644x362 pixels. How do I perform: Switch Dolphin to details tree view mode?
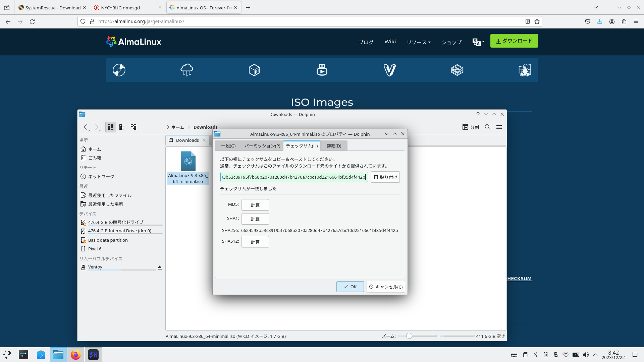(133, 127)
